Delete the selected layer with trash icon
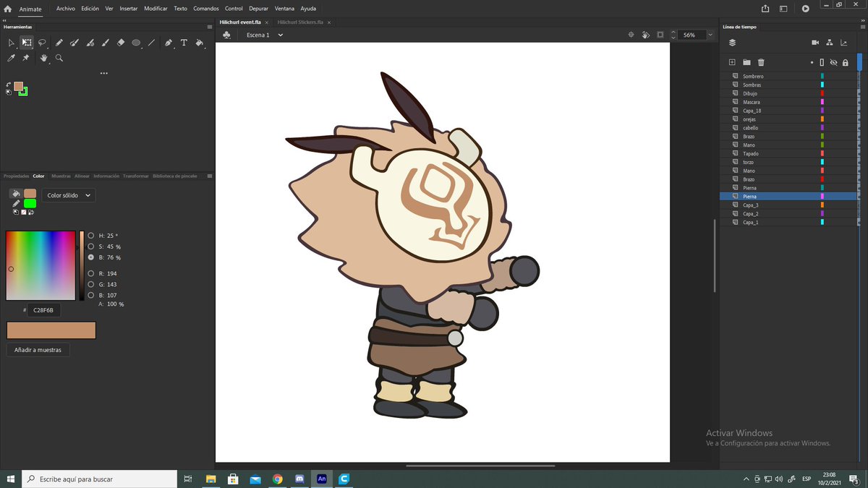The image size is (868, 488). click(x=761, y=63)
